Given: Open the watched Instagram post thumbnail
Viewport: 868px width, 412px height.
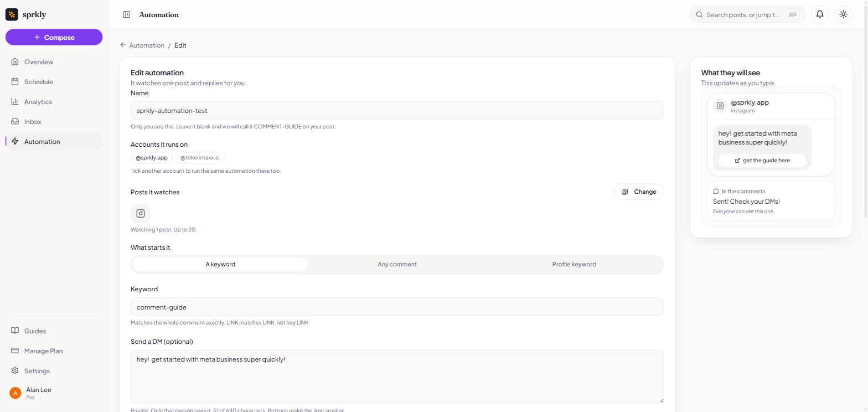Looking at the screenshot, I should click(x=141, y=213).
